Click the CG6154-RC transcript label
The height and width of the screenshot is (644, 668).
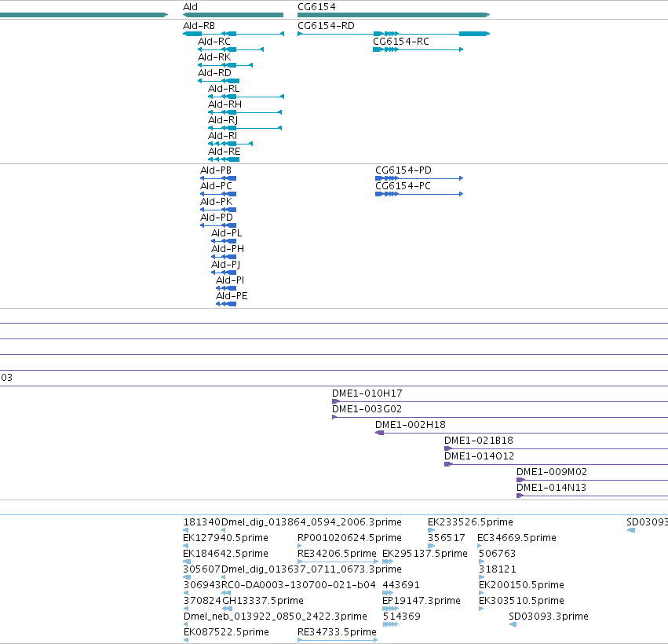click(401, 42)
